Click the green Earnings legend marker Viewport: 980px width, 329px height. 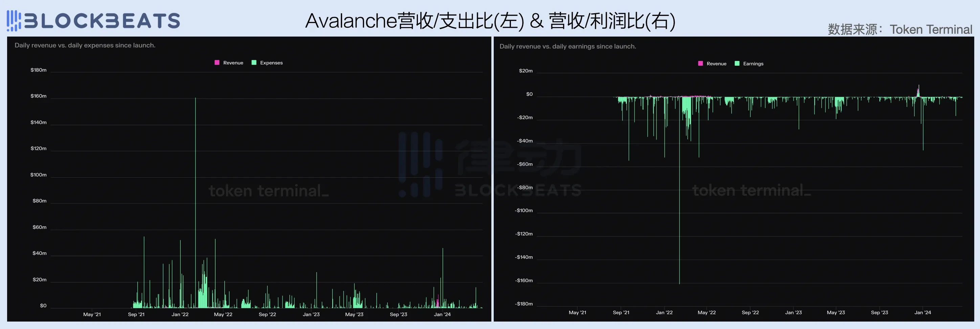[x=737, y=64]
